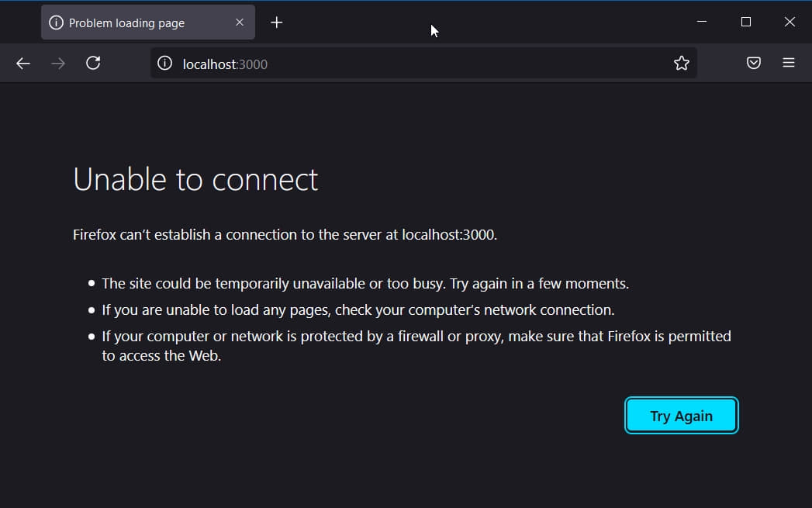Maximize the Firefox window

pos(746,22)
